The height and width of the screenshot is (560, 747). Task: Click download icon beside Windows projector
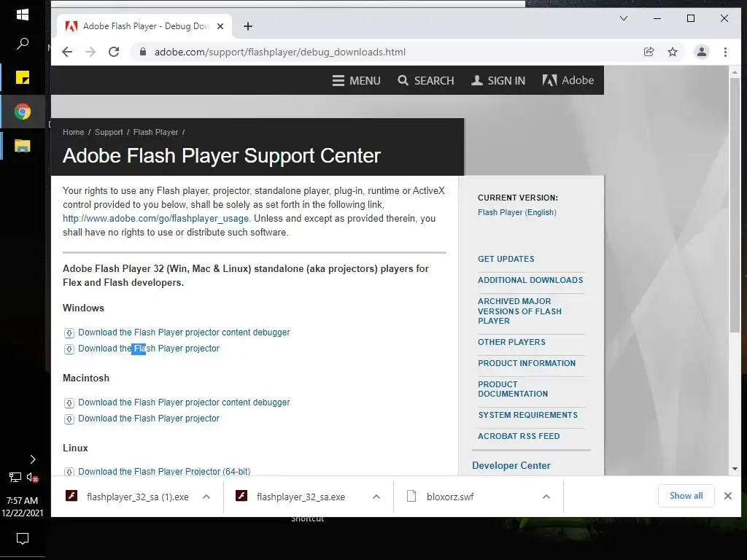69,349
